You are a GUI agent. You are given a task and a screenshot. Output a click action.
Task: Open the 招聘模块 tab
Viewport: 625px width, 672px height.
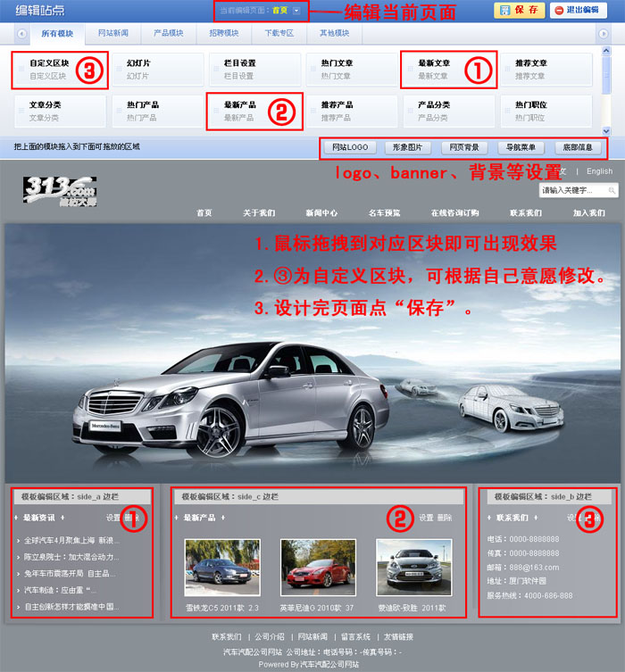pos(224,33)
